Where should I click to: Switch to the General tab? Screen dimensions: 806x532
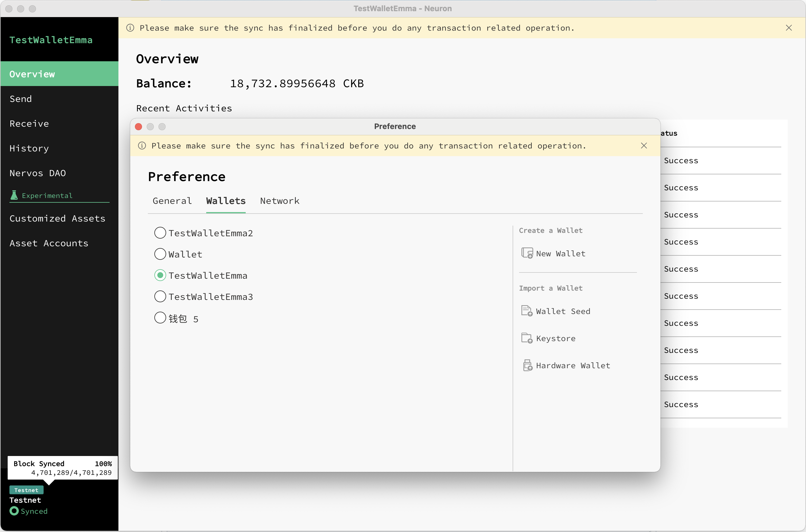172,201
